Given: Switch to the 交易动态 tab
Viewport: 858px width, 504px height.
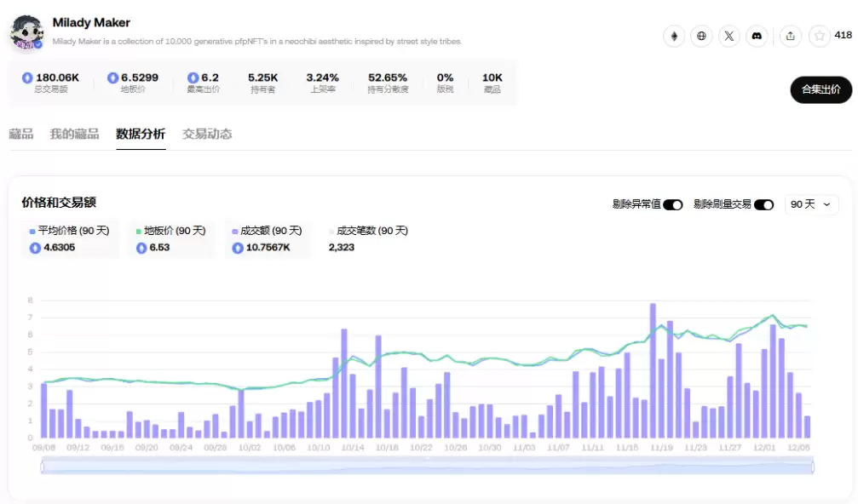Looking at the screenshot, I should [208, 135].
